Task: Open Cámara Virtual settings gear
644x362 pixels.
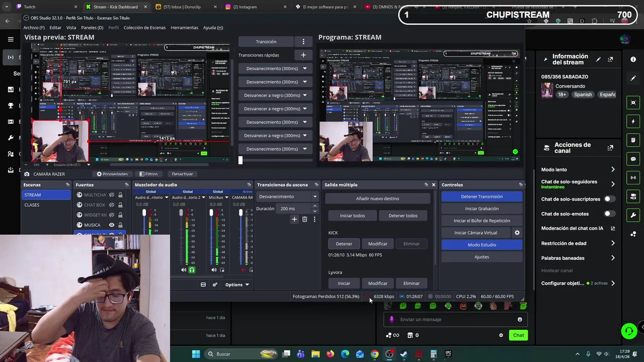Action: coord(517,233)
